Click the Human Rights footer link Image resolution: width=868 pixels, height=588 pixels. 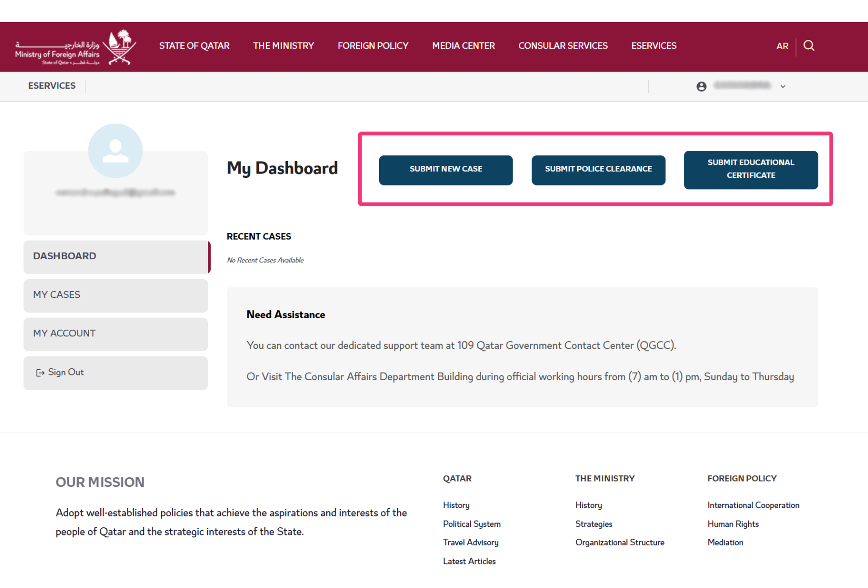click(x=733, y=524)
